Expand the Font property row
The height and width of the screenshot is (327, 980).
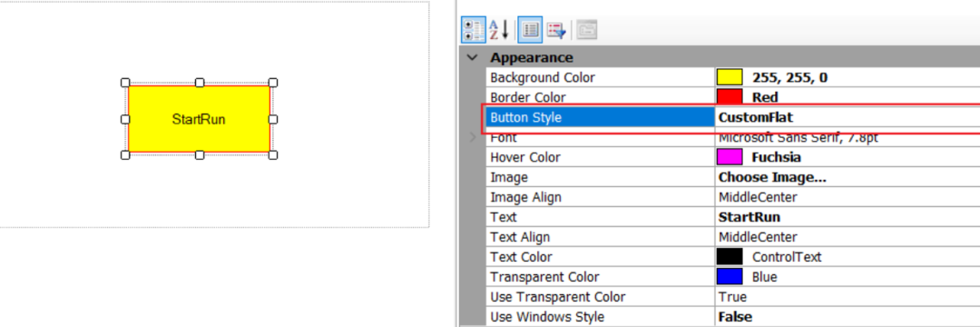tap(473, 137)
